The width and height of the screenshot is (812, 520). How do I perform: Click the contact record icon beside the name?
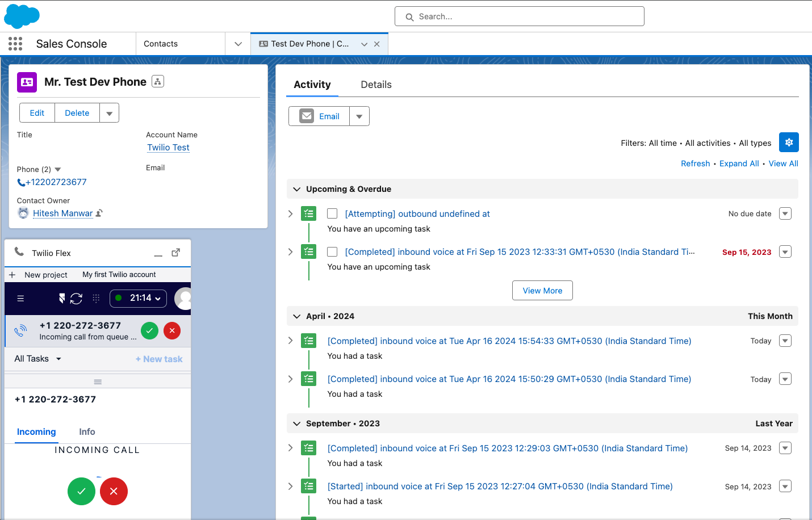coord(27,82)
